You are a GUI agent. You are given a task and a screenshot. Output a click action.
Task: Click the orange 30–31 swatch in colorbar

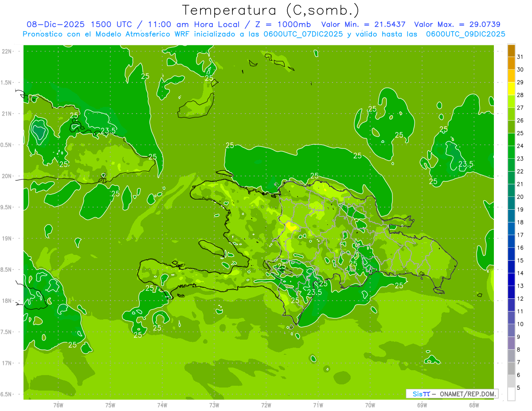point(511,63)
